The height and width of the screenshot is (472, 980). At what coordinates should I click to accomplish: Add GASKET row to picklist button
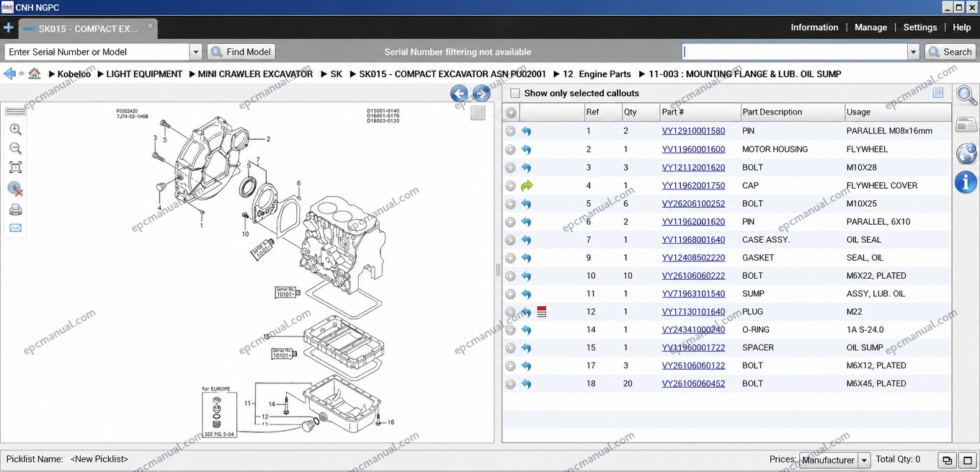click(x=511, y=258)
